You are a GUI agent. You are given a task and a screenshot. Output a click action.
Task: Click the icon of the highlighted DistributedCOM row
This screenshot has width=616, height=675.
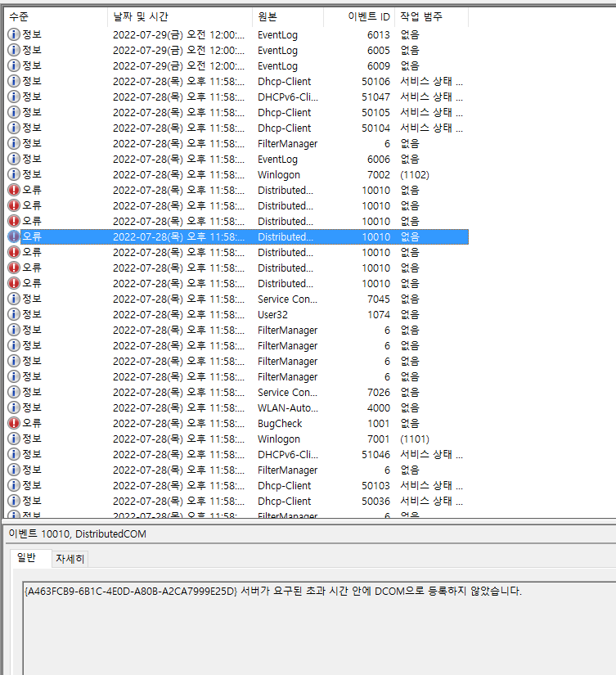tap(14, 236)
